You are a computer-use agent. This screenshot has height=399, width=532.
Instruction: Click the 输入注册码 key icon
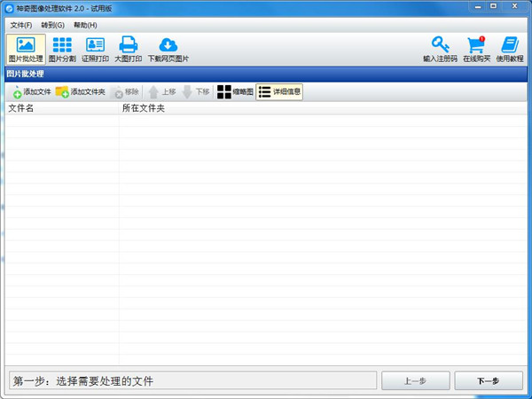(440, 49)
